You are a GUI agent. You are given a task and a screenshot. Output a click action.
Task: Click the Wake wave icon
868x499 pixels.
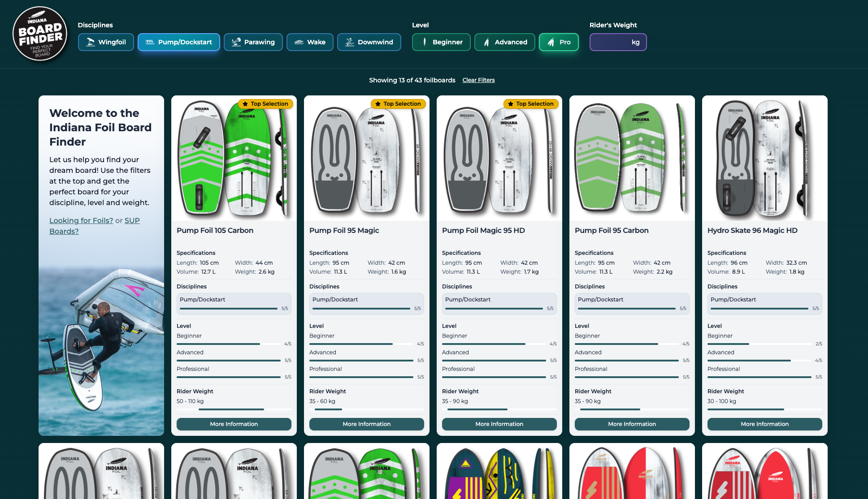(299, 42)
